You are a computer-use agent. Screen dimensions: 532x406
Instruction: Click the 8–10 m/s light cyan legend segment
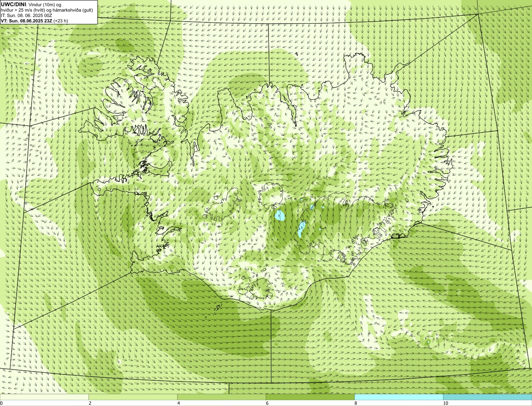click(399, 397)
